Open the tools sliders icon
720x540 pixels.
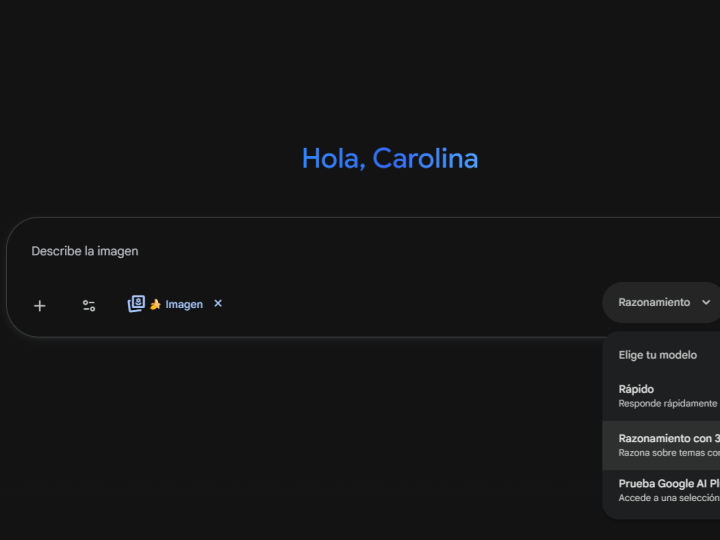point(89,306)
